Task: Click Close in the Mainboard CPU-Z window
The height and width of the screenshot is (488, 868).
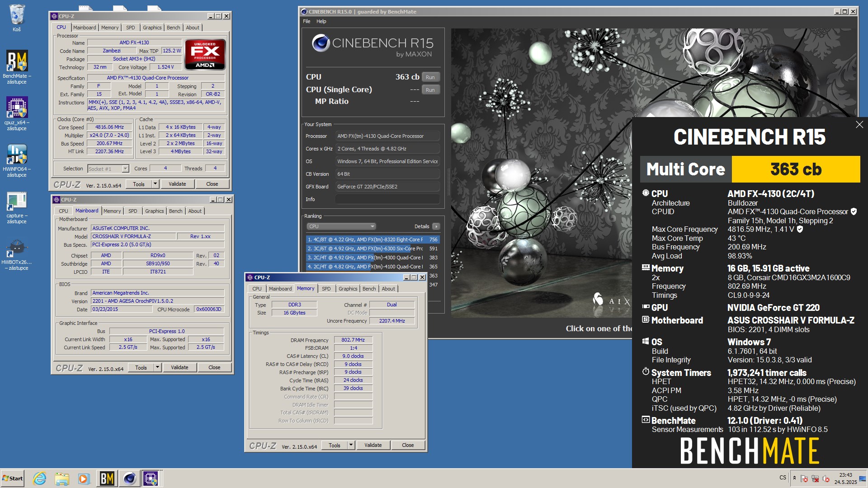Action: coord(214,367)
